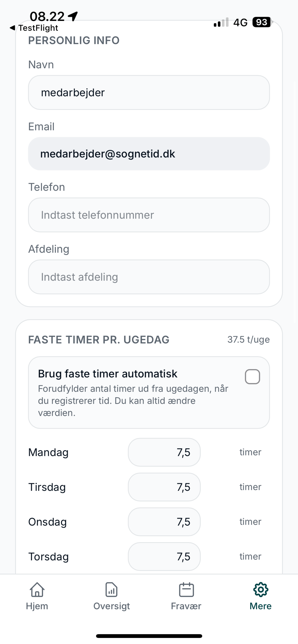
Task: Open the Hjem house icon
Action: (37, 590)
